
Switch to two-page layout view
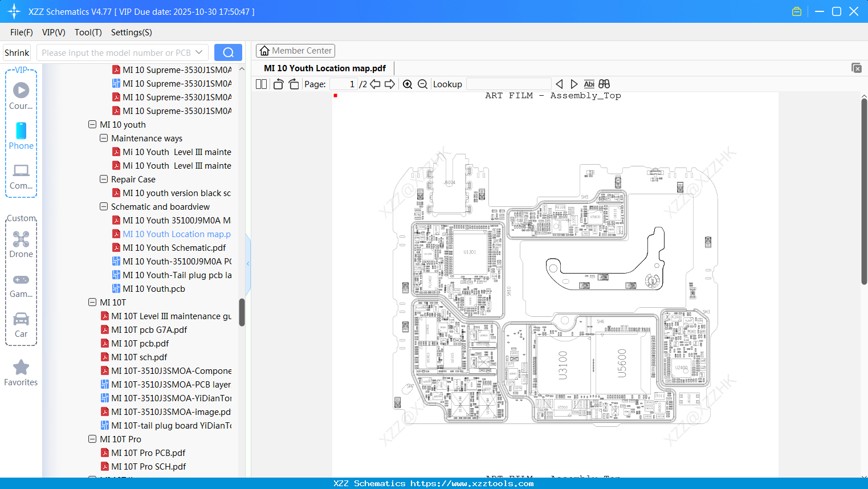(260, 84)
